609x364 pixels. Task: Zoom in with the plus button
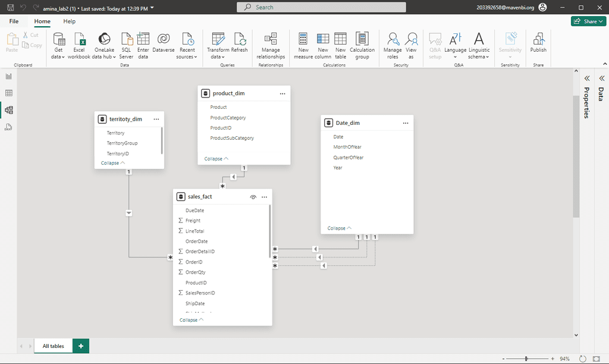[553, 359]
